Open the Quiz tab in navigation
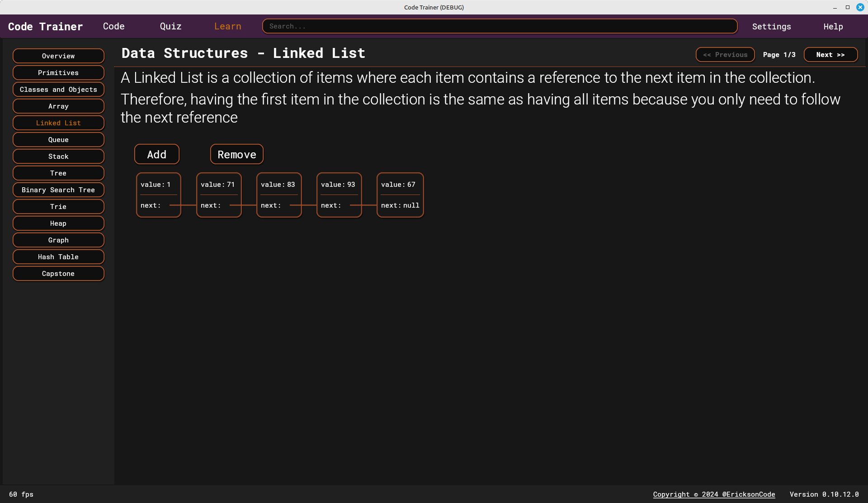 [x=170, y=26]
